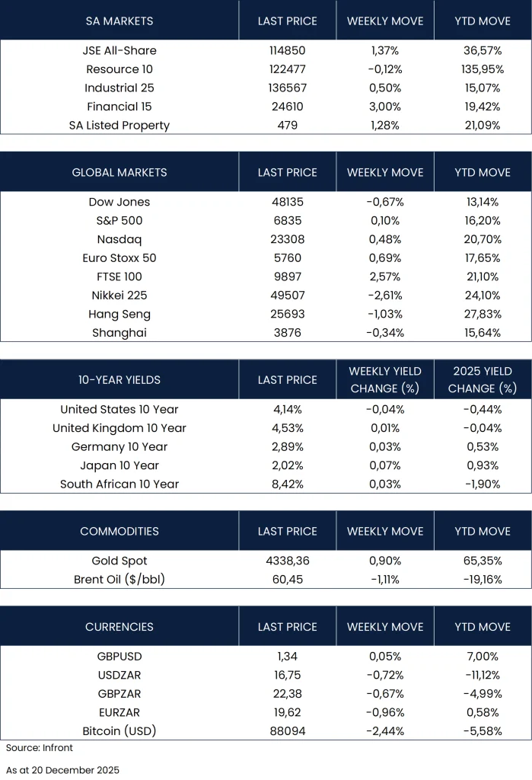This screenshot has width=532, height=780.
Task: Select the Resource 10 YTD value 135,95%
Action: coord(483,69)
